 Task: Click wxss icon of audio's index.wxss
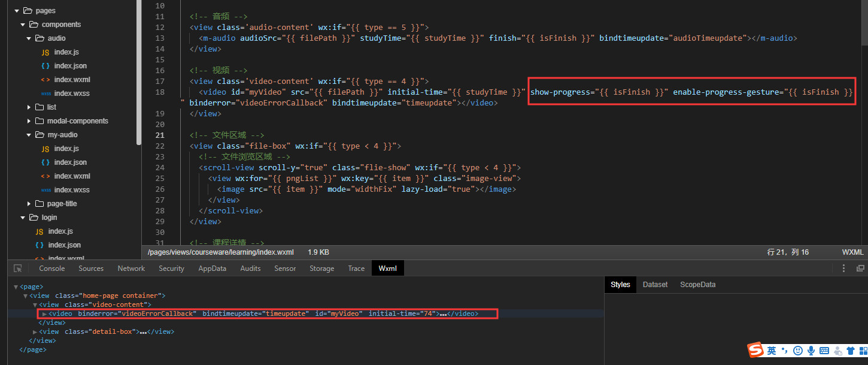(45, 93)
